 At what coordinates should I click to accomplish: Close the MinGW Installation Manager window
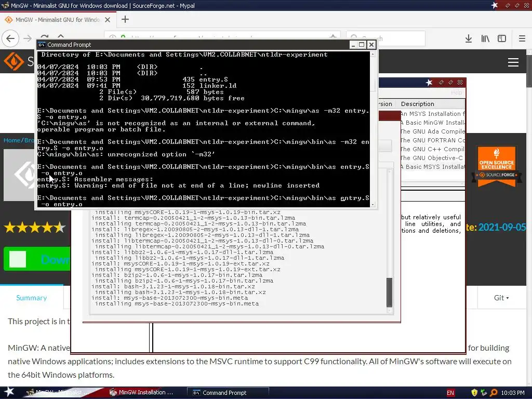tap(460, 83)
